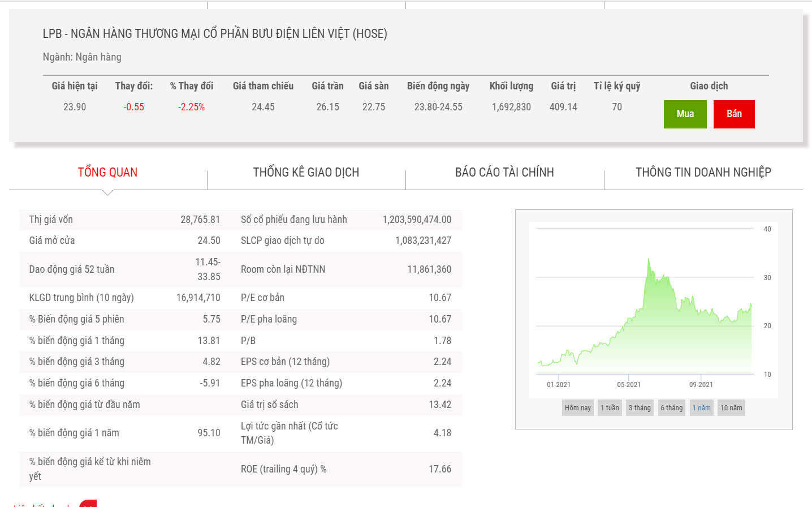Show the 6 tháng price chart
This screenshot has height=507, width=812.
[672, 408]
